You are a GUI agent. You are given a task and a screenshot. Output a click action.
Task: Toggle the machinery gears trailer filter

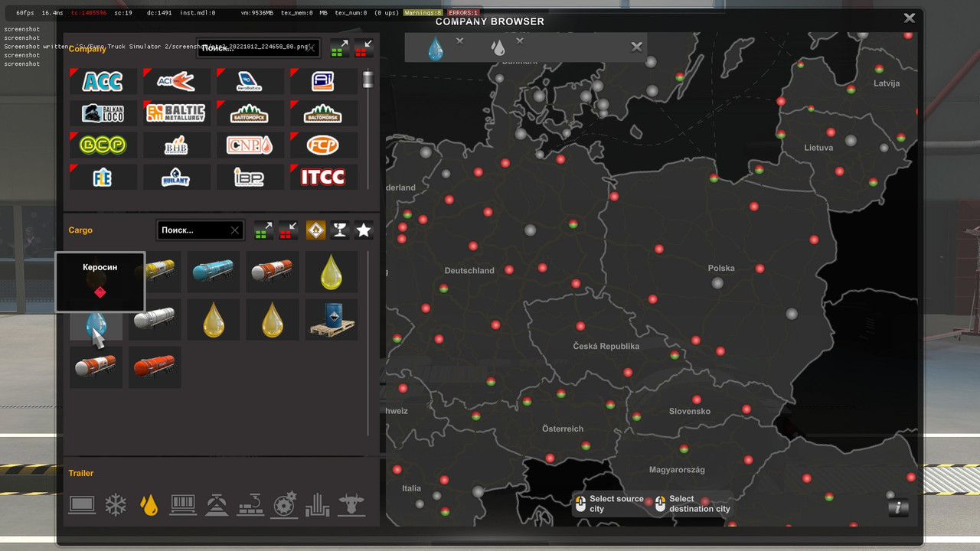tap(284, 505)
